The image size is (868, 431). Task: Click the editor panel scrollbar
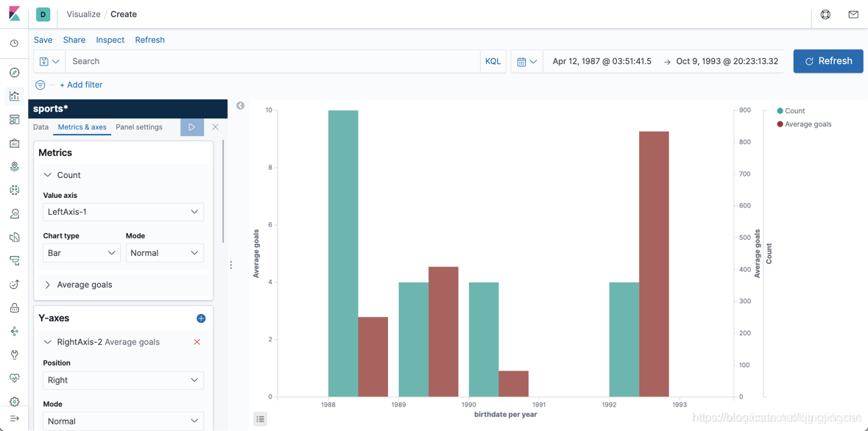[x=224, y=191]
